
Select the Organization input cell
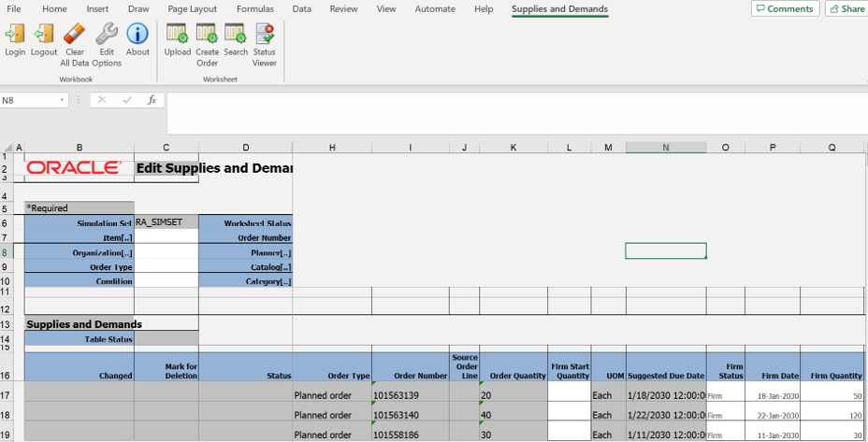(x=166, y=251)
